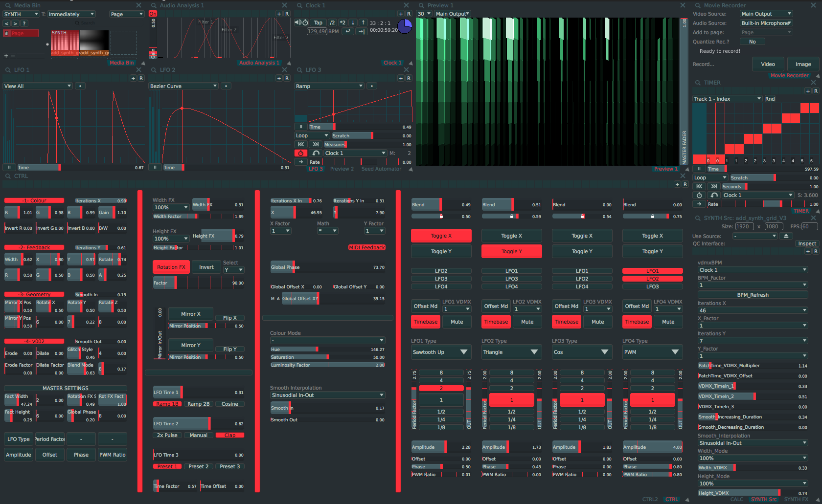Click the skip-to-start icon in the TIMER panel

(699, 186)
